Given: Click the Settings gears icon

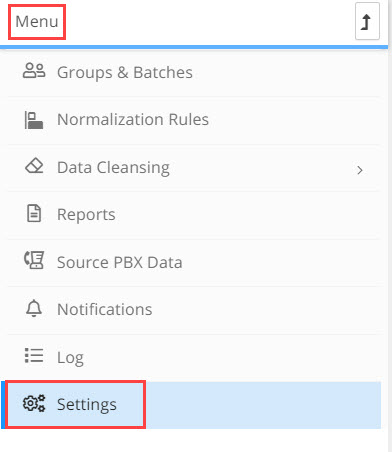Looking at the screenshot, I should (34, 404).
